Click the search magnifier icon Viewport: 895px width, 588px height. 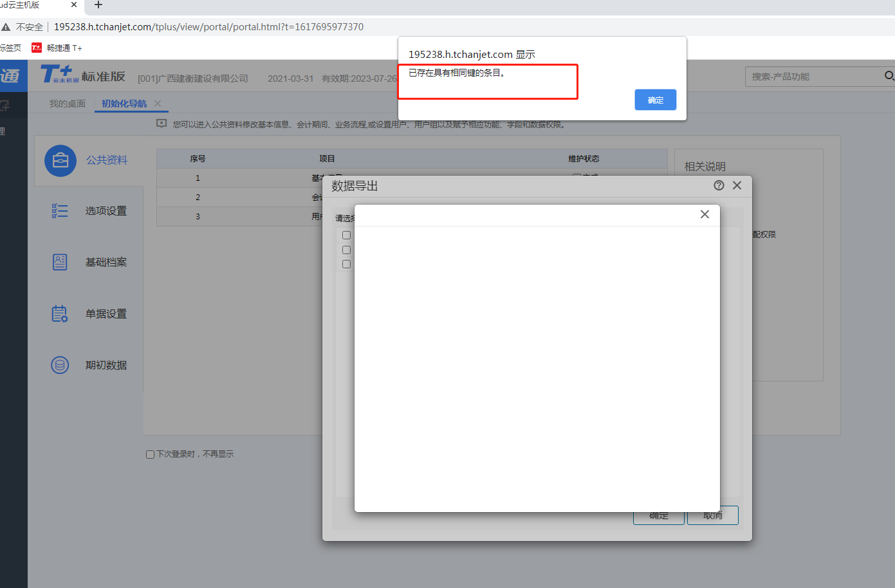(x=889, y=76)
